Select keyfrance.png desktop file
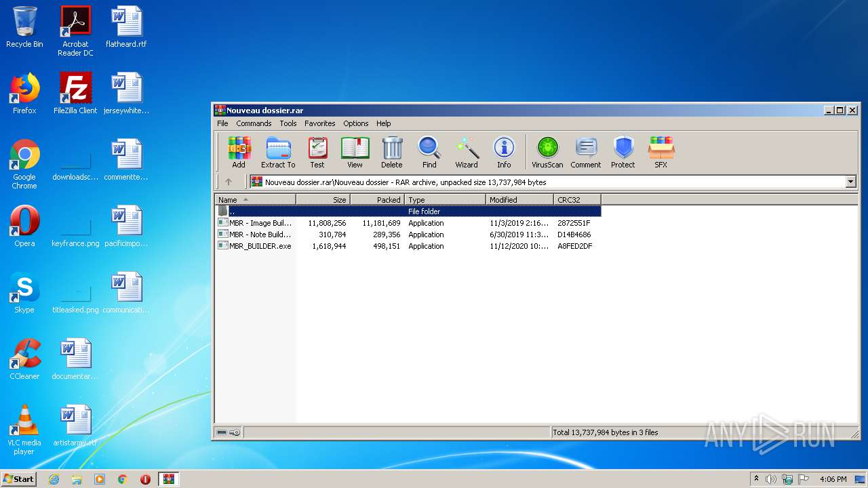Viewport: 868px width, 488px height. tap(75, 226)
